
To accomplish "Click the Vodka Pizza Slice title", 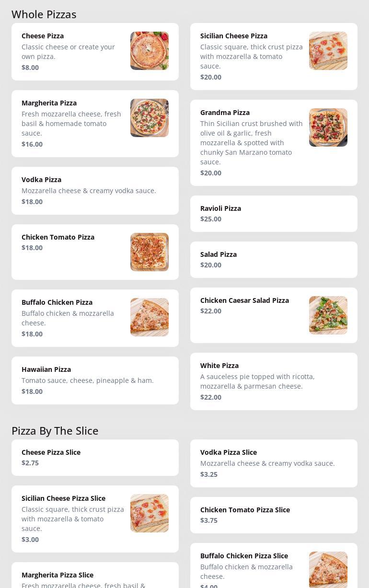I will coord(229,452).
